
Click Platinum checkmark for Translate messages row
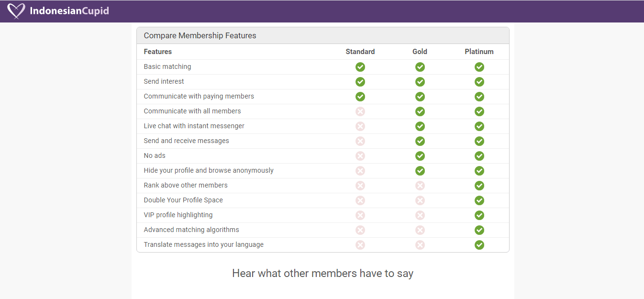pyautogui.click(x=479, y=245)
